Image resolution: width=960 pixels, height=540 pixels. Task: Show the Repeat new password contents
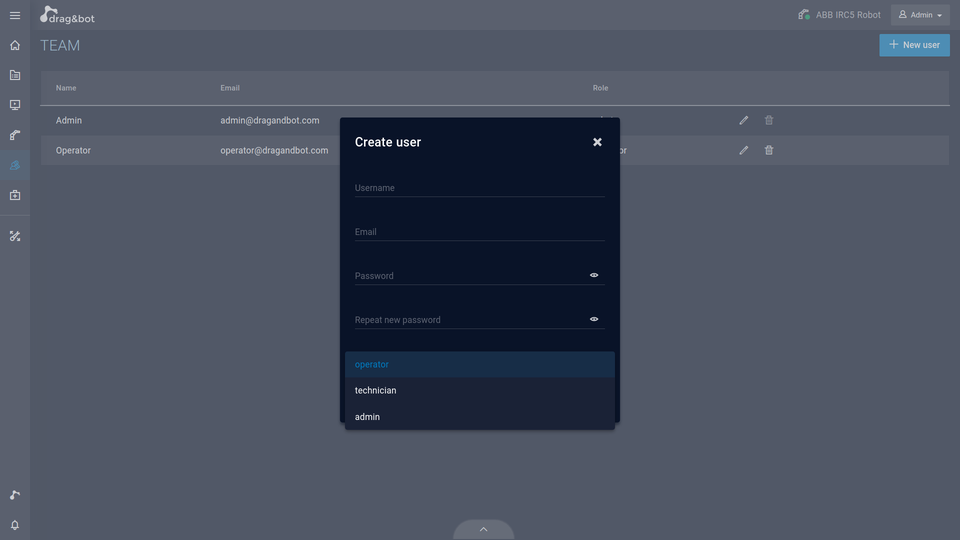[594, 320]
